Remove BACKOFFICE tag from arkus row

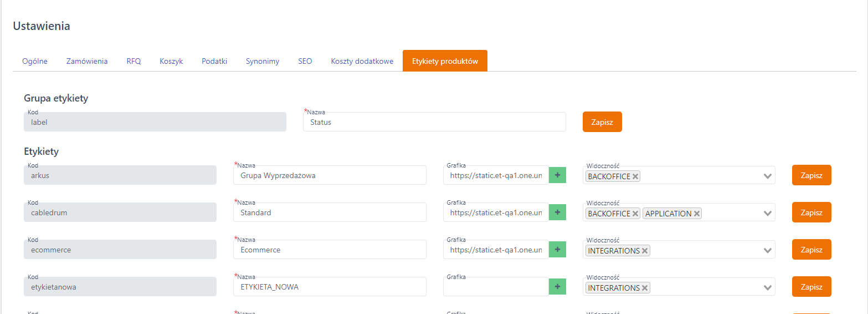(x=635, y=176)
